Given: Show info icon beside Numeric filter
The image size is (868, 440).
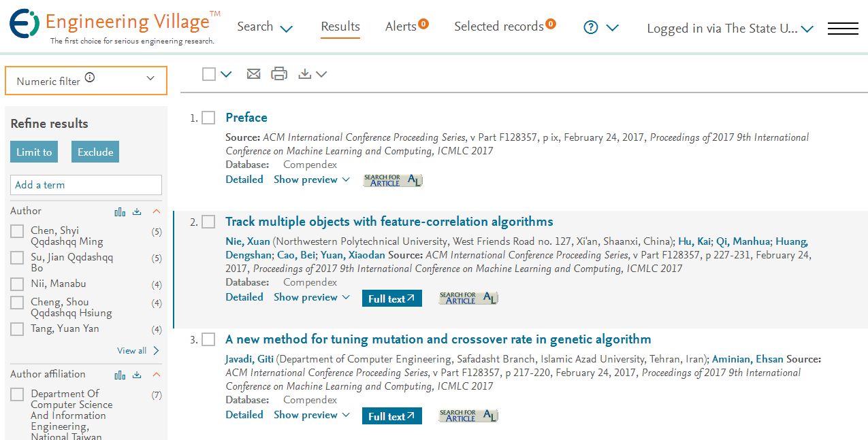Looking at the screenshot, I should click(90, 78).
